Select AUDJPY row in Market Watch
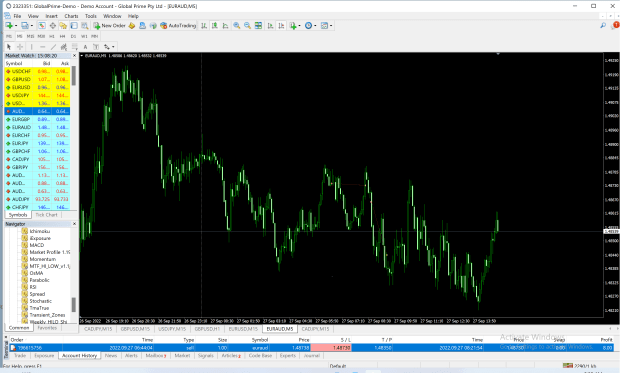Viewport: 625px width, 373px height. 37,199
